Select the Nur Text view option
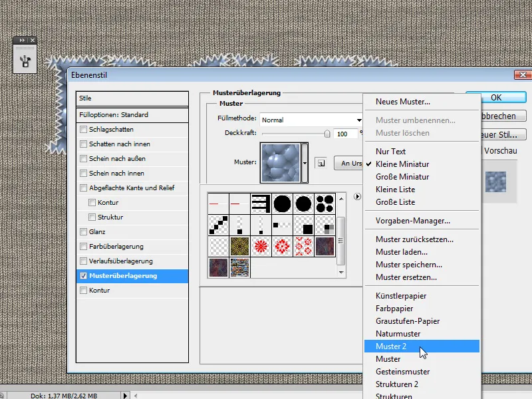This screenshot has height=399, width=532. click(390, 152)
